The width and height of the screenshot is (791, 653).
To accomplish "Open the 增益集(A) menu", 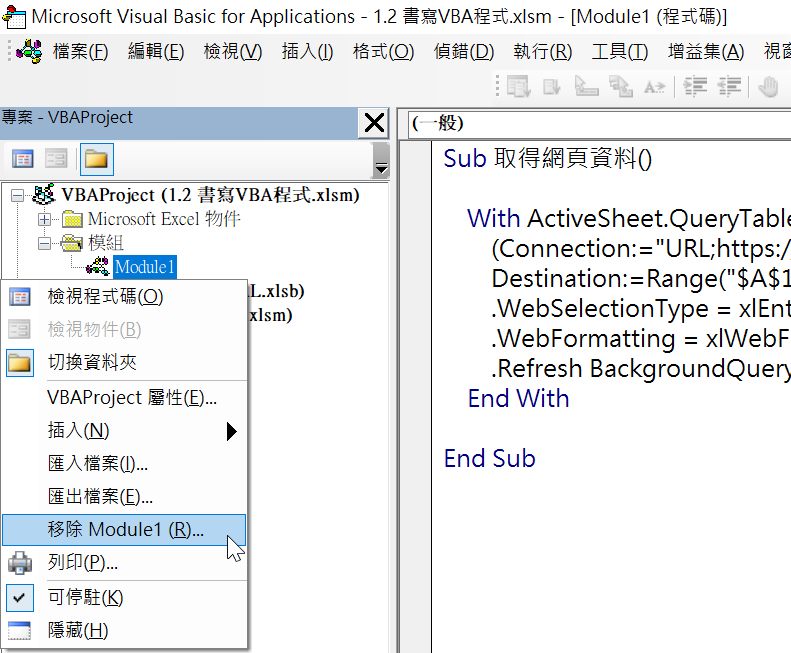I will tap(706, 51).
